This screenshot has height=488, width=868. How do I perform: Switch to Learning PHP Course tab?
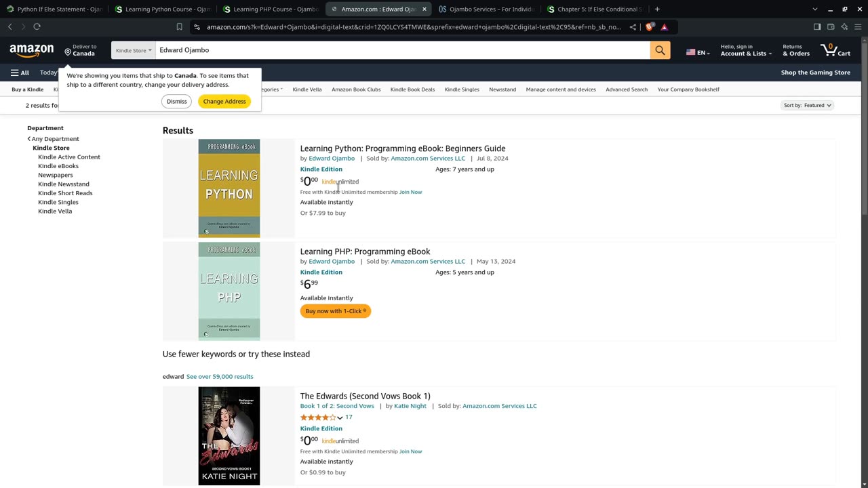click(x=270, y=9)
